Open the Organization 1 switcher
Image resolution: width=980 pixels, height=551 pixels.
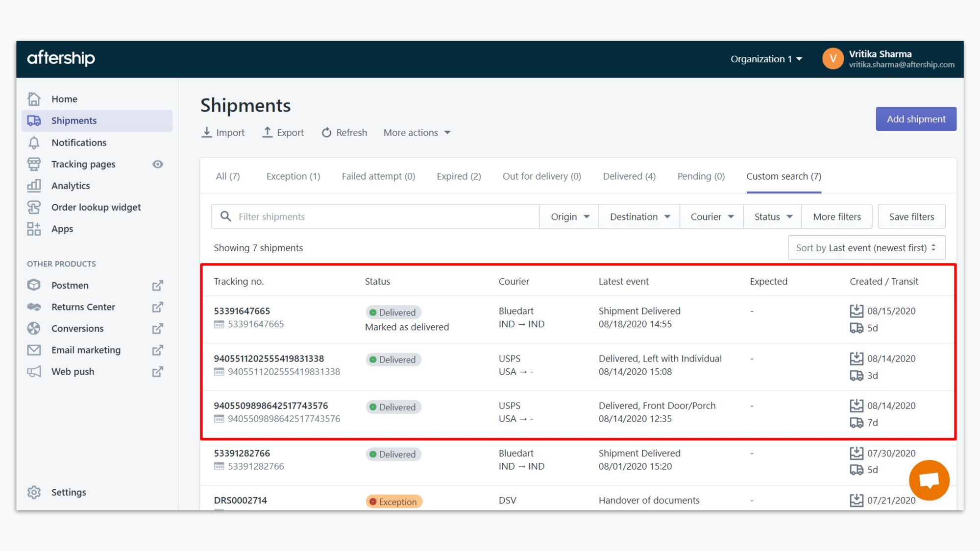click(x=766, y=59)
